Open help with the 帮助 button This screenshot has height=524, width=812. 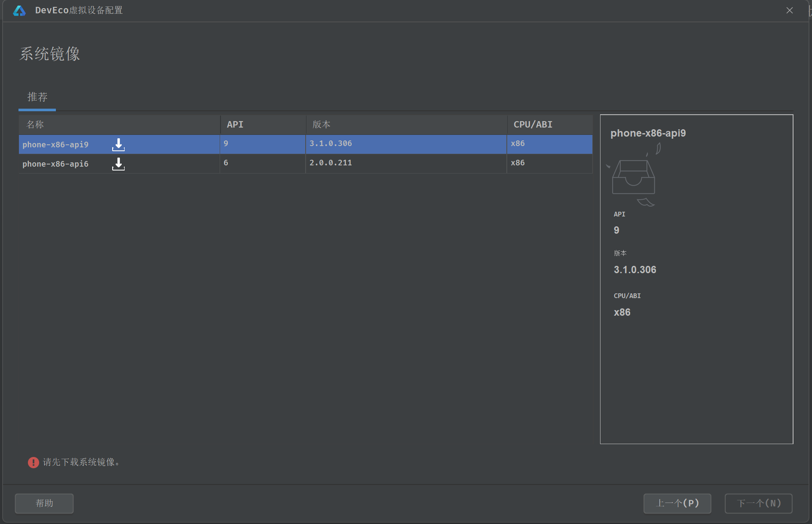(x=44, y=503)
